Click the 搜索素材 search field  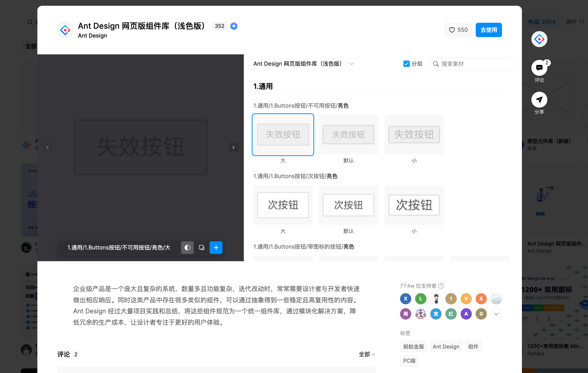coord(470,64)
